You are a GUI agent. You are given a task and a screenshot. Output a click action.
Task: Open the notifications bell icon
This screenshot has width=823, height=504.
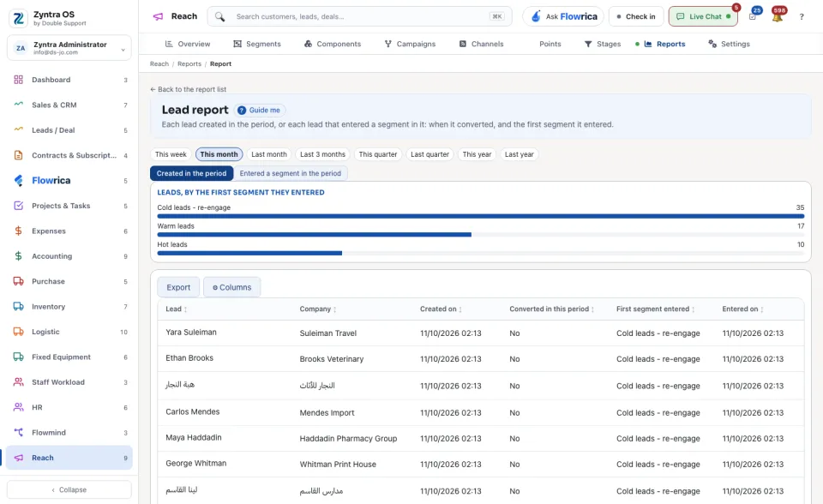tap(778, 16)
